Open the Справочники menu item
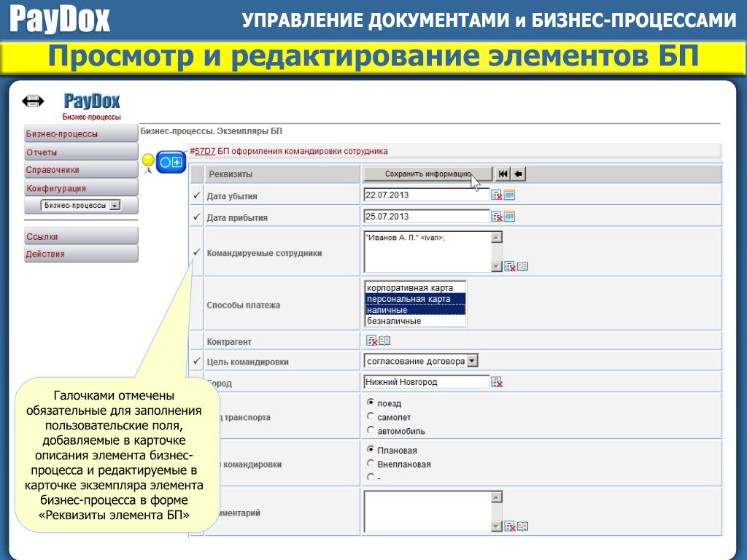Image resolution: width=747 pixels, height=560 pixels. 81,169
